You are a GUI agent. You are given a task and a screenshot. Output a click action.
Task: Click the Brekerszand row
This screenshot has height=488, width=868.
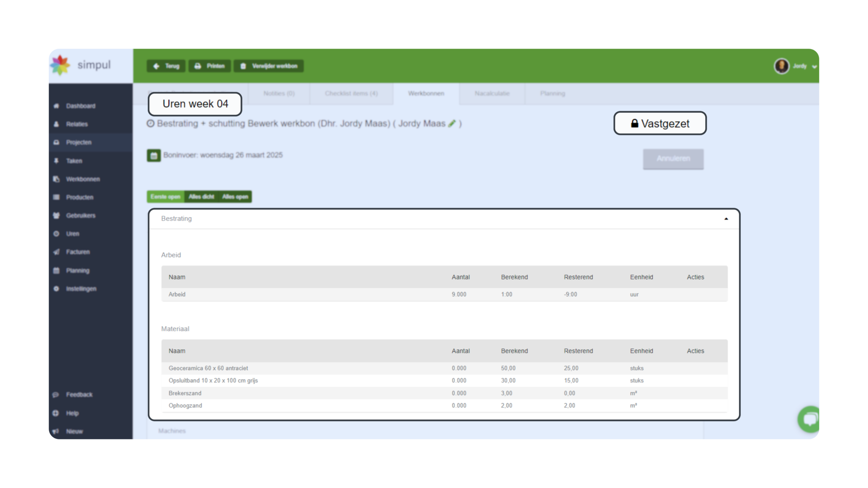click(445, 393)
